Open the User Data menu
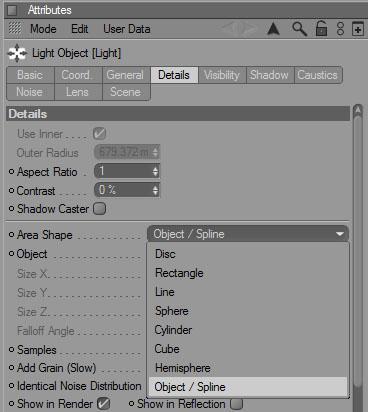This screenshot has height=412, width=368. click(x=126, y=29)
